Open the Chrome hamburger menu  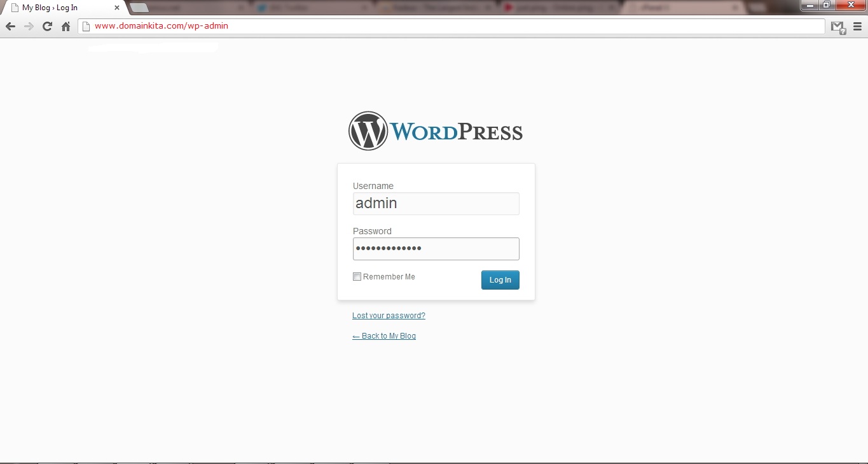[857, 27]
